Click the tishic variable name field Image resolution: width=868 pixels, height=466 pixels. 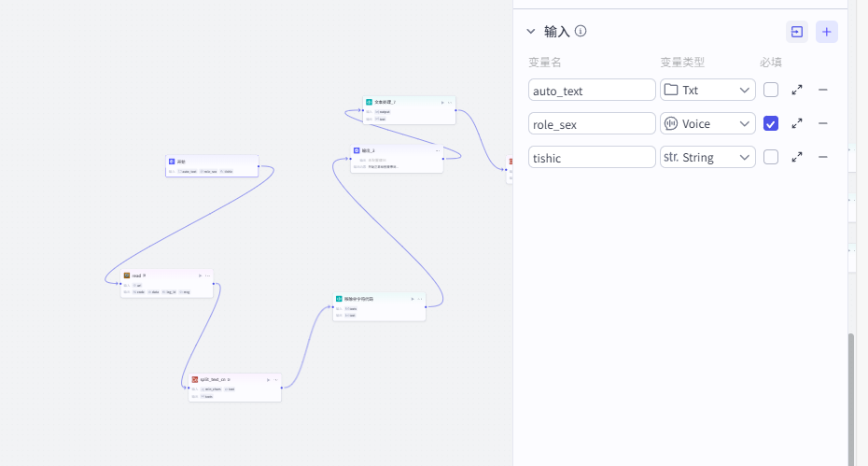coord(592,157)
